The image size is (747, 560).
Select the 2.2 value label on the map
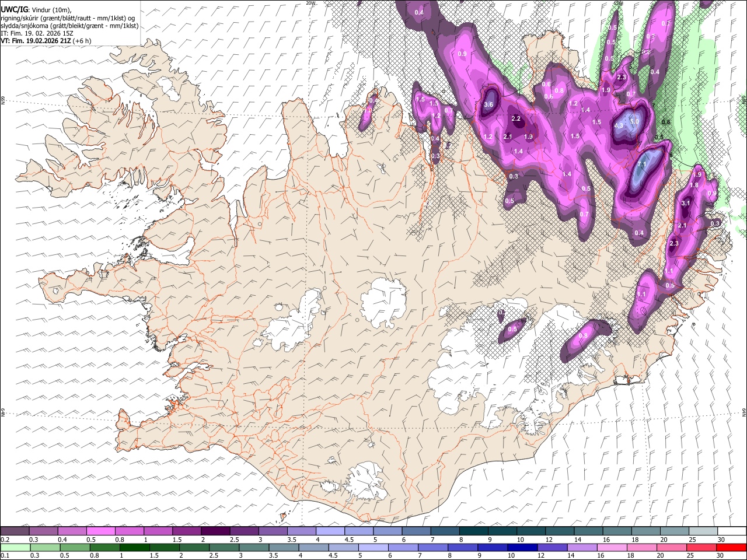(516, 118)
